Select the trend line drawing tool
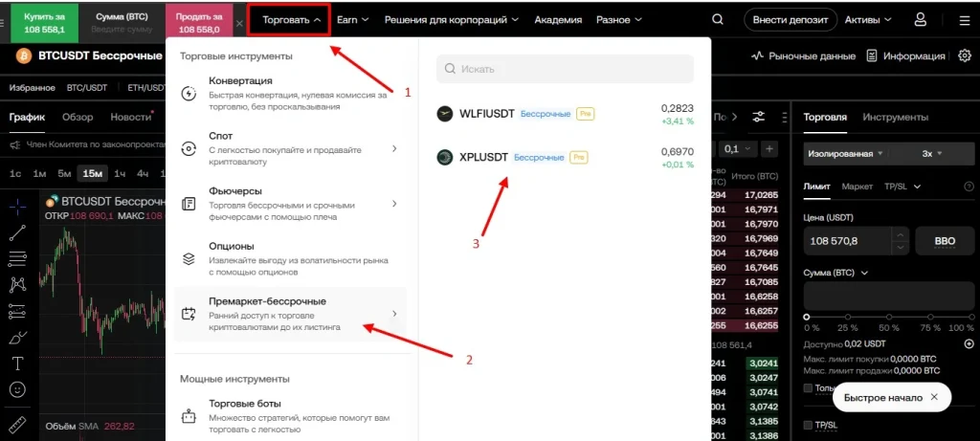 point(17,232)
